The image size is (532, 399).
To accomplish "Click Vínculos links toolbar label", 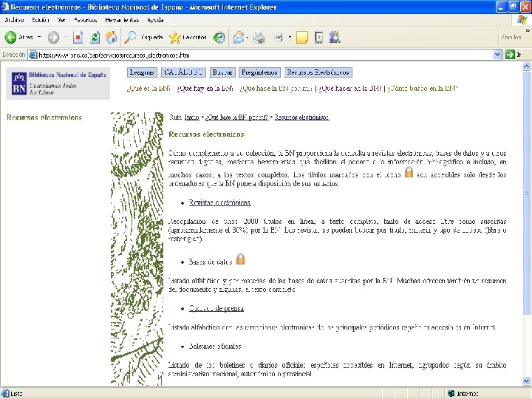I will [511, 38].
